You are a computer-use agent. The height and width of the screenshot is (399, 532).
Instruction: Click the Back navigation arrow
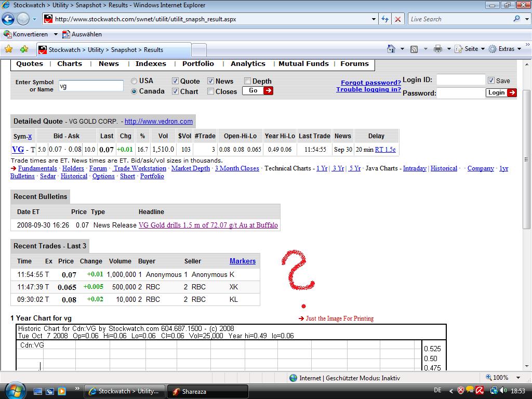[x=8, y=19]
